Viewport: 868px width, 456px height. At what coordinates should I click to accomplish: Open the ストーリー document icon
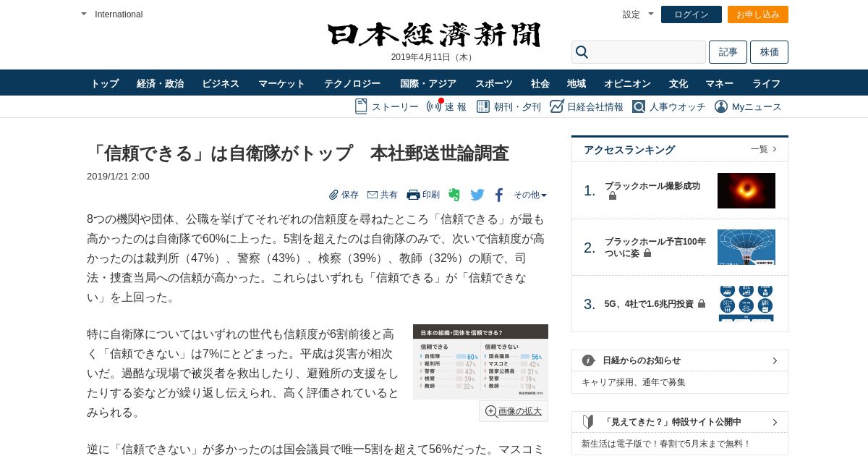coord(361,106)
